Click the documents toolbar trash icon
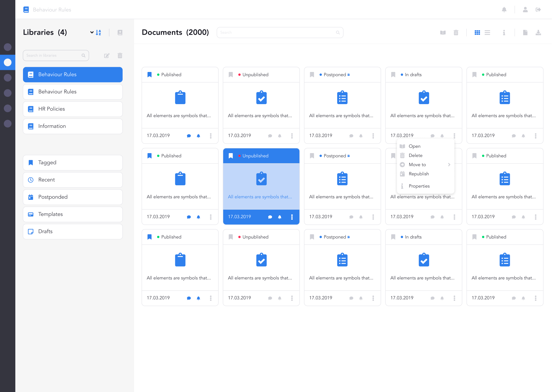The image size is (552, 392). 456,33
